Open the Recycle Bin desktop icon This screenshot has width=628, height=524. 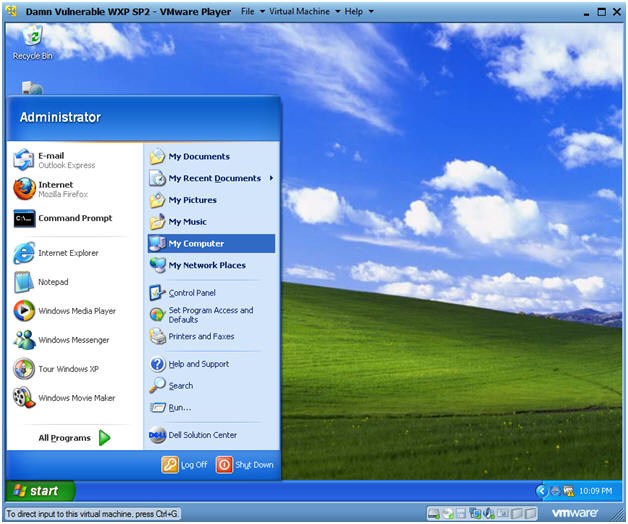[33, 42]
